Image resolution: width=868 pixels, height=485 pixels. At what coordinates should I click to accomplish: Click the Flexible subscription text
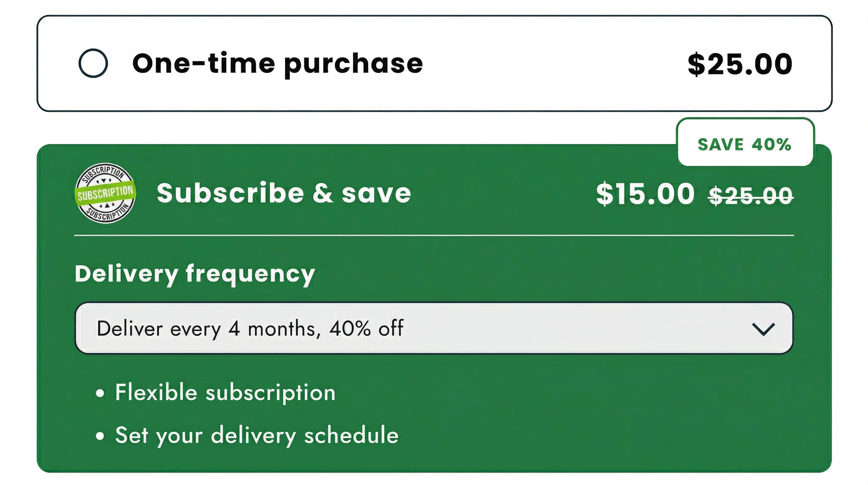[x=225, y=392]
